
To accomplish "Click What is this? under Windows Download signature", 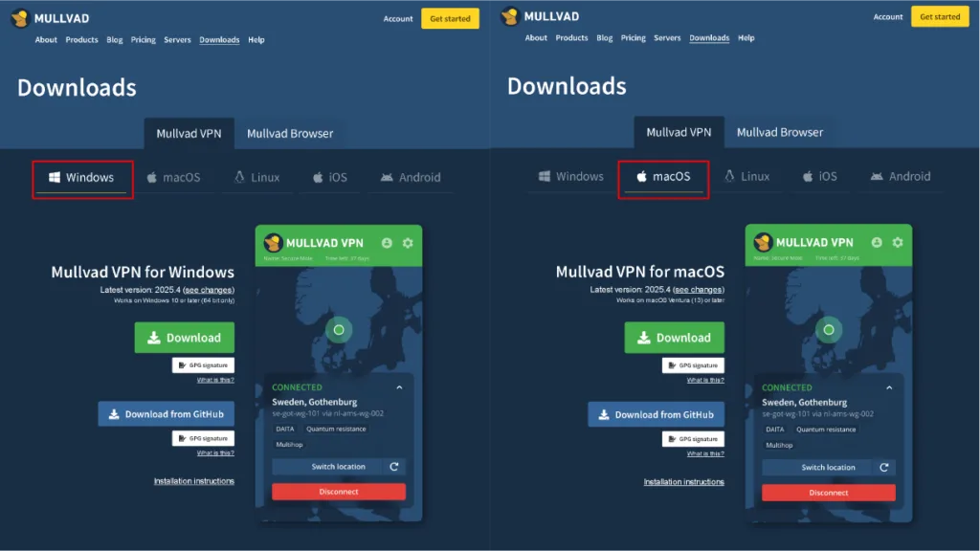I will (215, 380).
